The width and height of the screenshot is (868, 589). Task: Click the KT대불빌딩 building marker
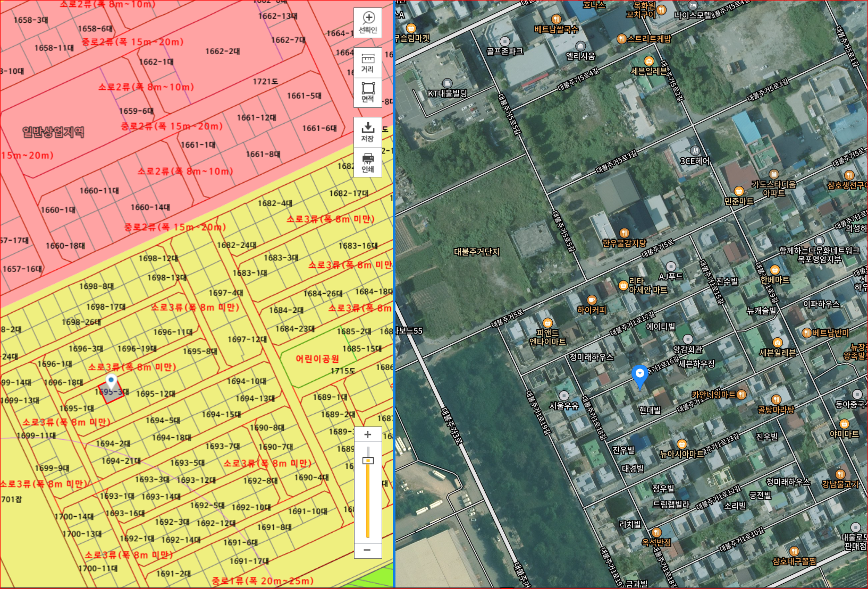coord(448,89)
